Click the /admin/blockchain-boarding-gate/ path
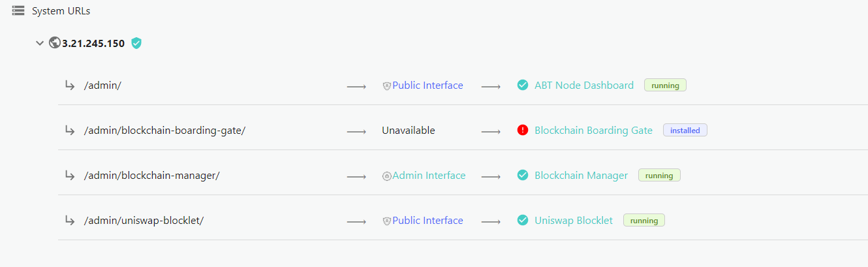 (164, 130)
